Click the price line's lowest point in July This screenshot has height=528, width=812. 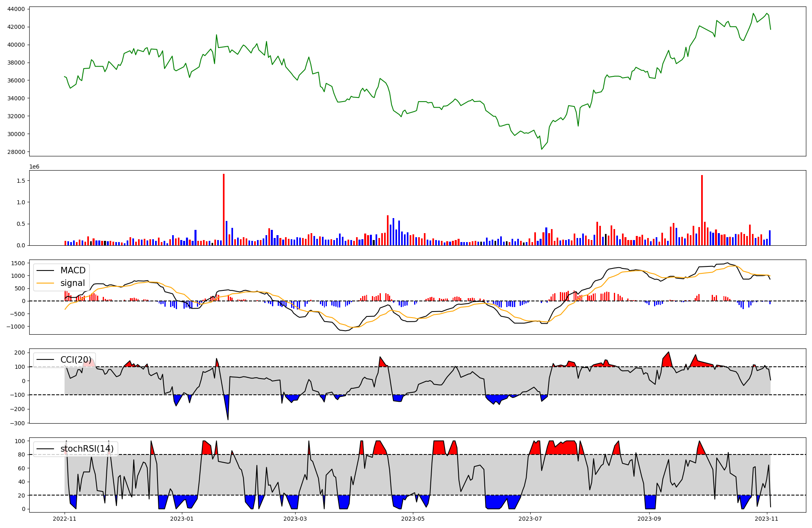[x=542, y=149]
